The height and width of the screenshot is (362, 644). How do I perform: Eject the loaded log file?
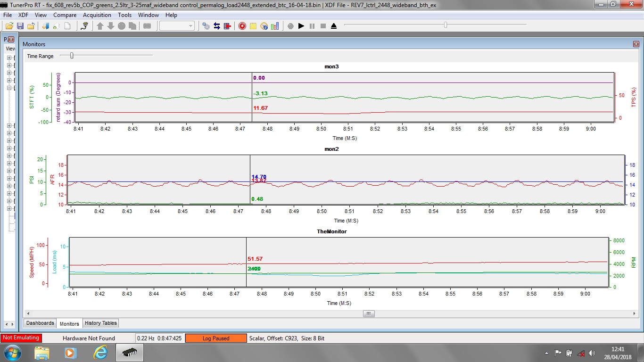[x=334, y=26]
